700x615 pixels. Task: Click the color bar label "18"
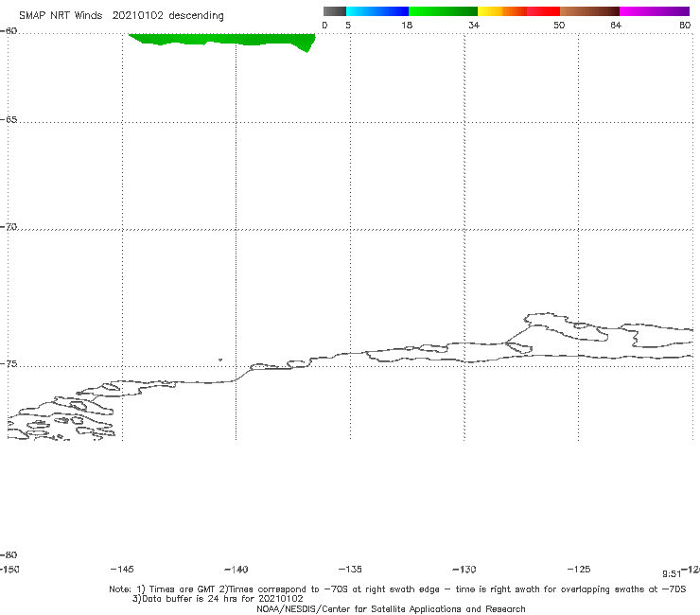tap(407, 25)
